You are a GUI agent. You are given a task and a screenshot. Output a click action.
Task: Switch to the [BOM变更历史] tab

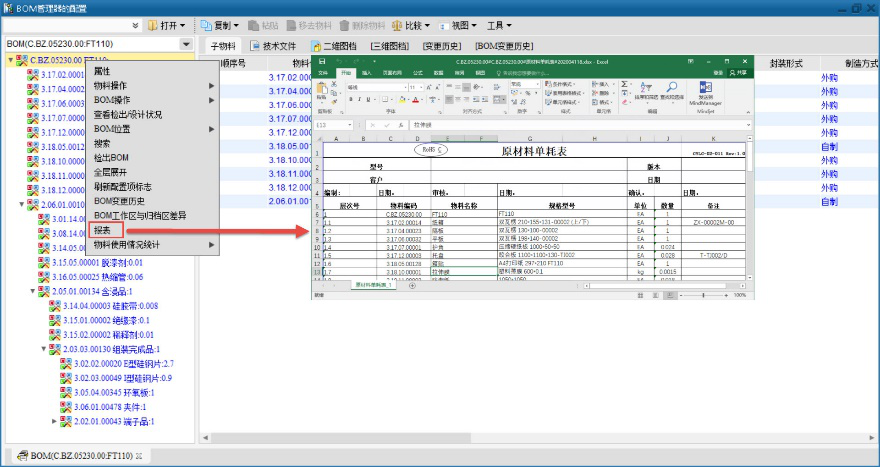tap(510, 46)
